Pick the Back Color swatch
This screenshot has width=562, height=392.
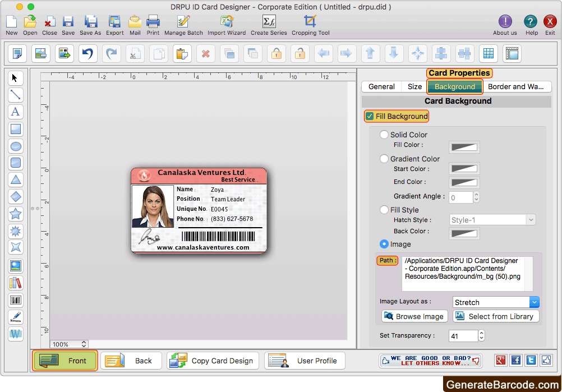point(464,233)
